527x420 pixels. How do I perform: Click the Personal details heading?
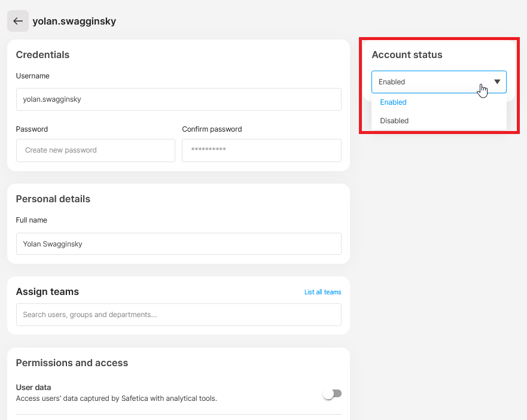(53, 199)
